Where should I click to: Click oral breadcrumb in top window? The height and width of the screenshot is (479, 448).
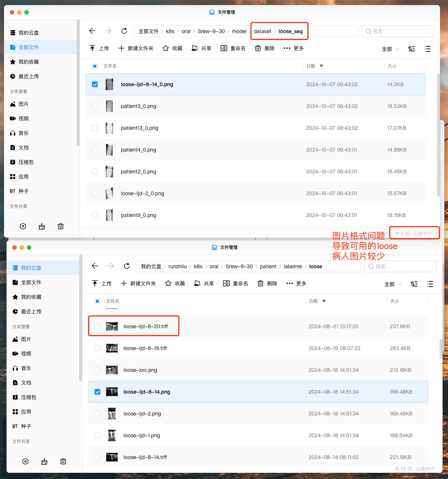[186, 31]
